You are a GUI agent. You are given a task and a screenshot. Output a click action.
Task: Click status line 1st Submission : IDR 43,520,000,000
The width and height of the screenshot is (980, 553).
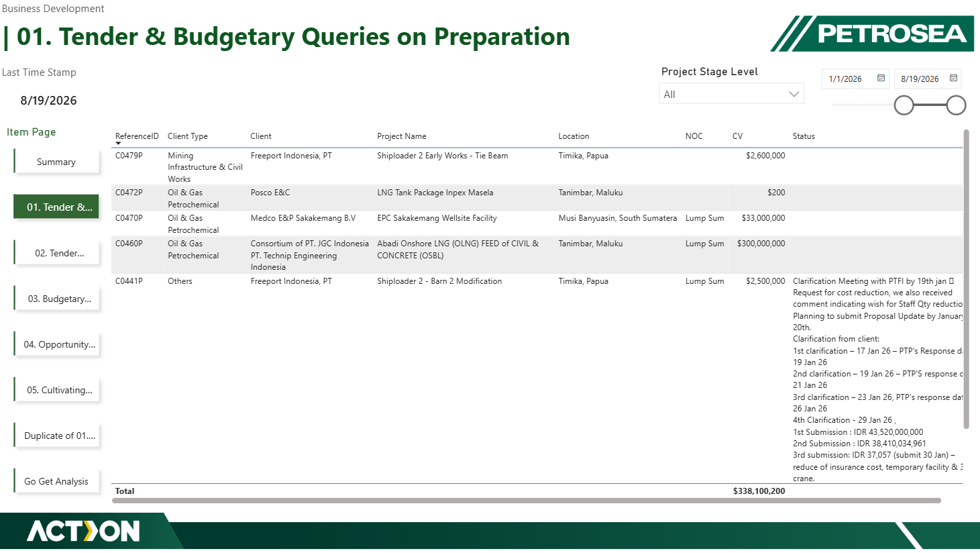pyautogui.click(x=858, y=432)
